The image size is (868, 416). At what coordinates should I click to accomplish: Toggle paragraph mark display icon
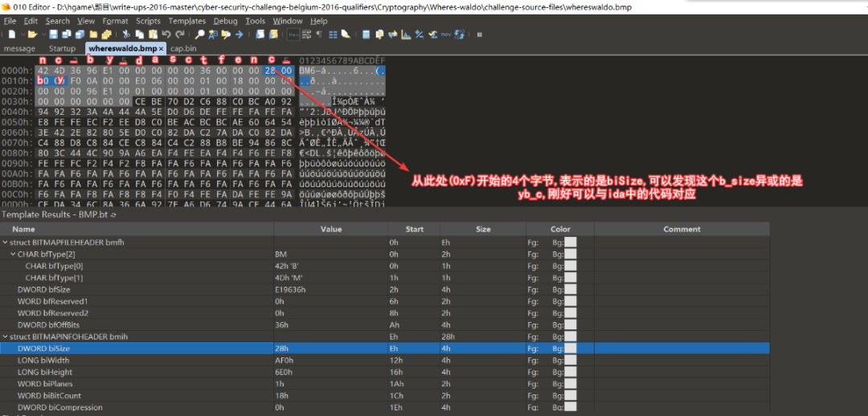click(319, 35)
